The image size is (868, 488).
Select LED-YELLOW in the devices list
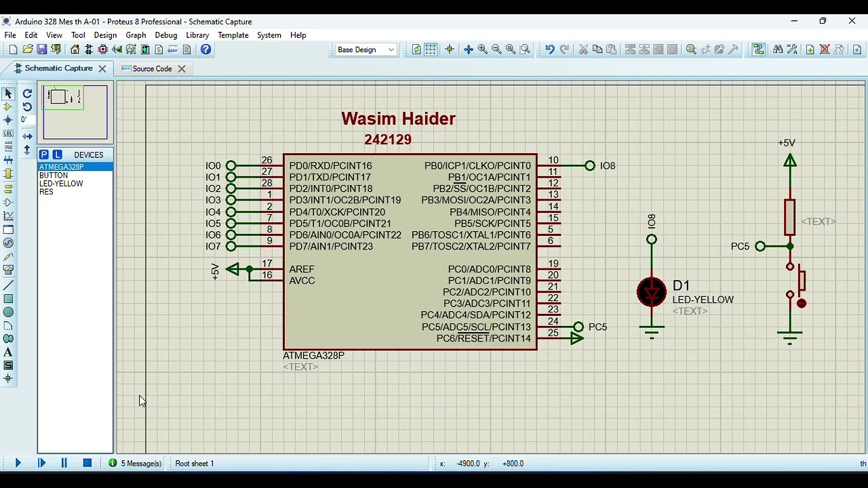click(75, 184)
